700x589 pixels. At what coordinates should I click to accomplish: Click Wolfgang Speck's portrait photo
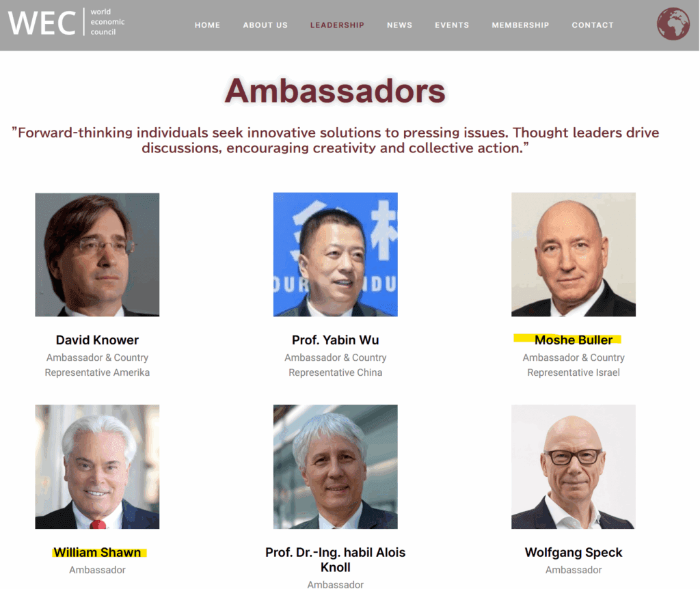[x=573, y=467]
